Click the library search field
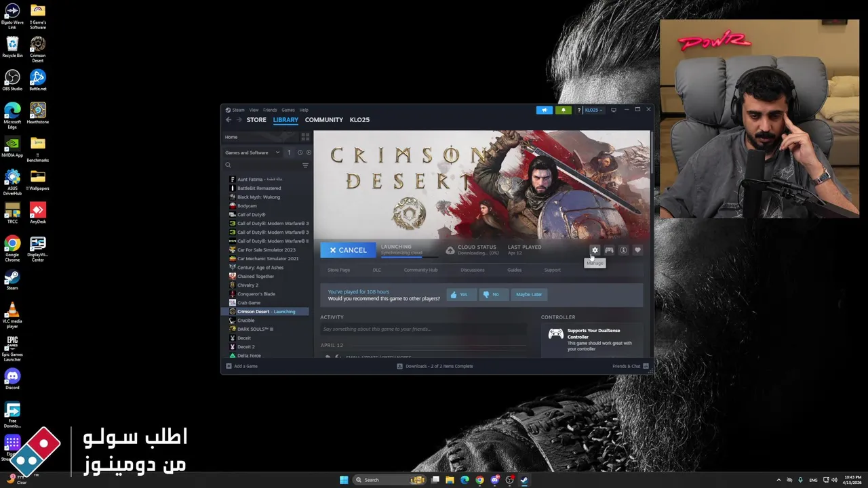This screenshot has width=868, height=488. click(x=262, y=165)
